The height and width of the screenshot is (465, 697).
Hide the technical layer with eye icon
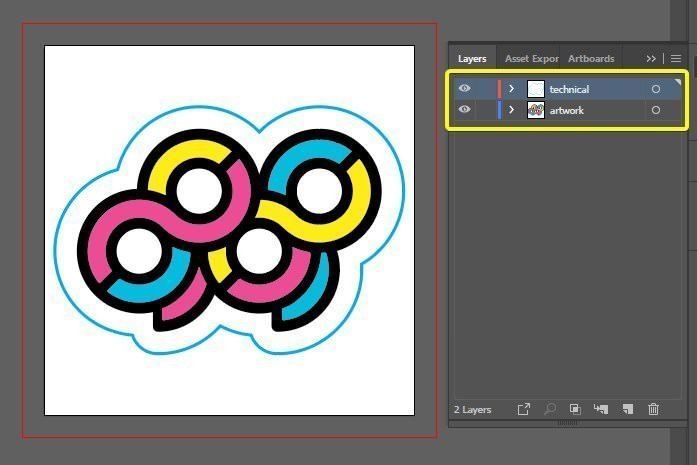coord(464,89)
